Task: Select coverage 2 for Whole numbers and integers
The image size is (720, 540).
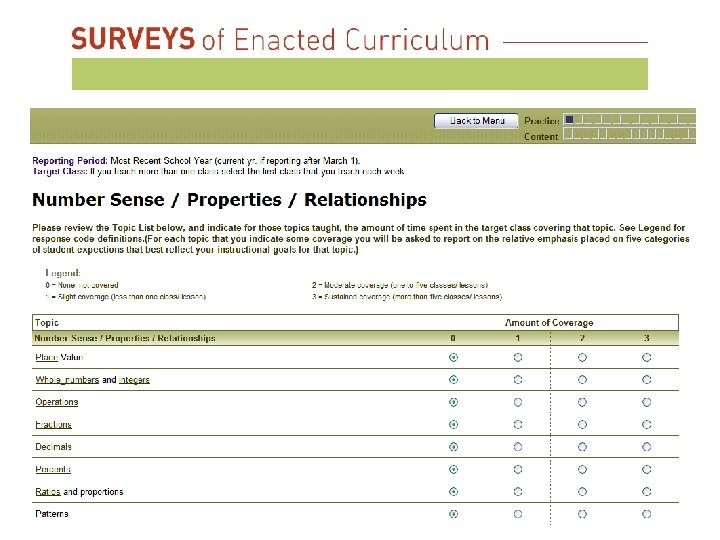Action: tap(582, 380)
